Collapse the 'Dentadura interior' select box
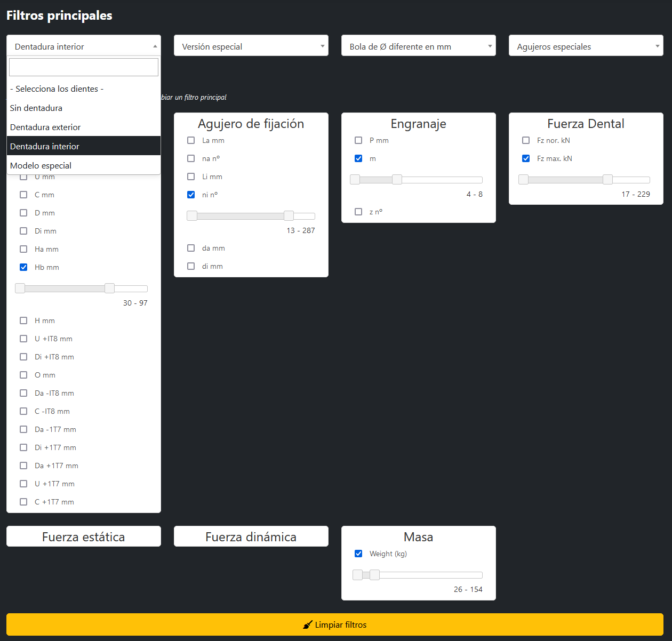Screen dimensions: 672x641 pyautogui.click(x=84, y=46)
